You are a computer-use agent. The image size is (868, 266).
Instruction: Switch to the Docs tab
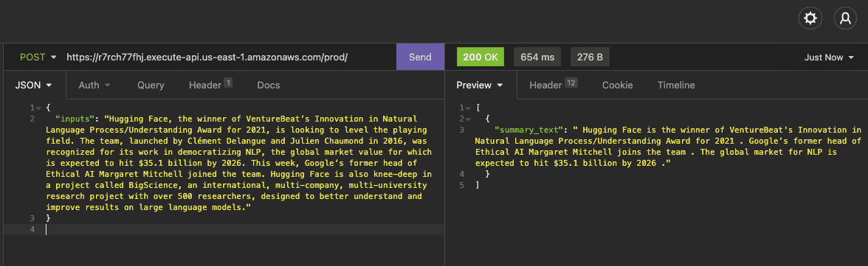click(x=269, y=85)
